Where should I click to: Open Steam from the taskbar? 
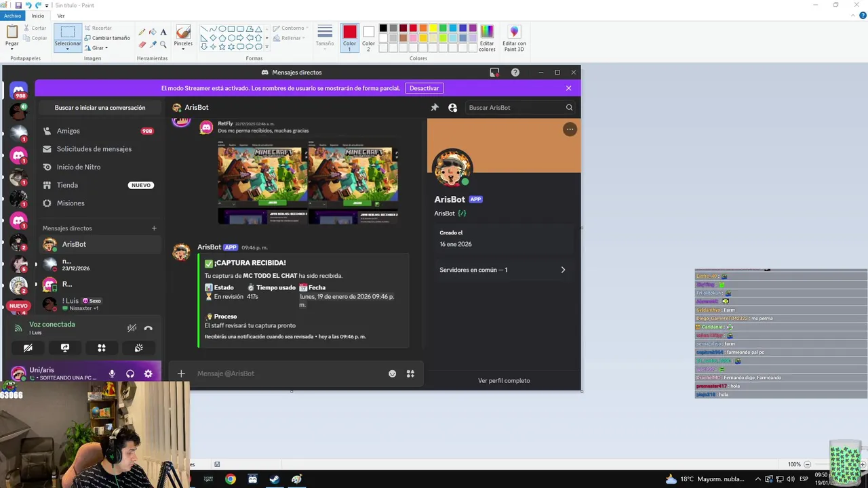pos(275,479)
